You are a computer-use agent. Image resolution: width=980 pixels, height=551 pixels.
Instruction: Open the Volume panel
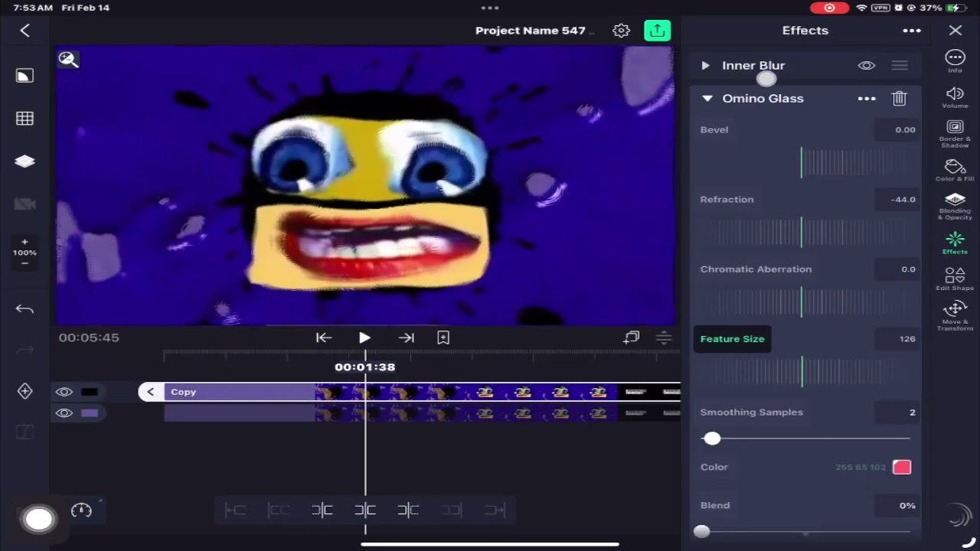955,97
